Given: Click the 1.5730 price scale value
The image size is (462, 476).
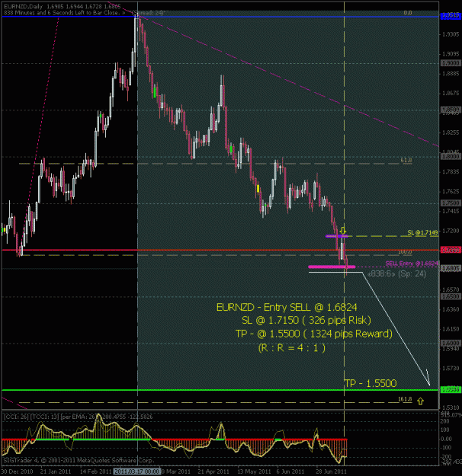Looking at the screenshot, I should point(451,368).
